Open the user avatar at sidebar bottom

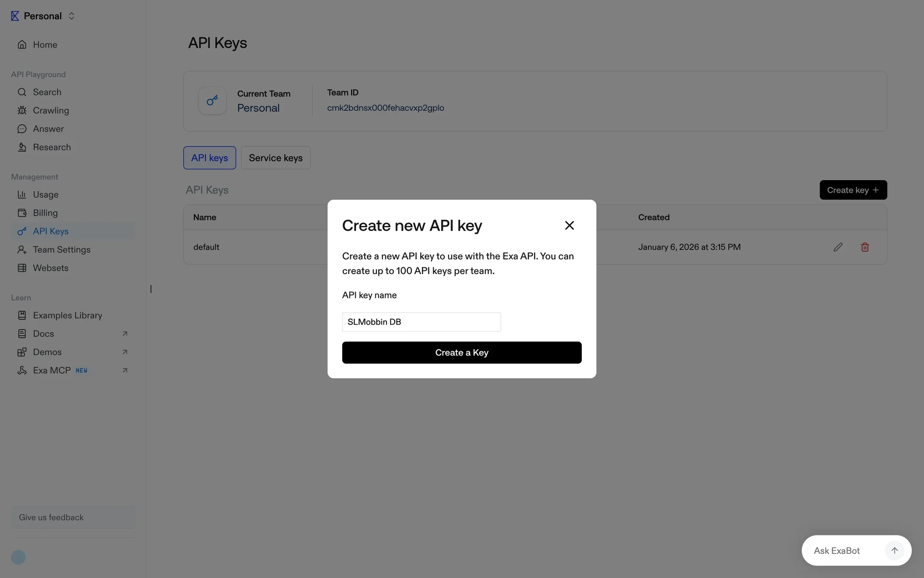[18, 557]
